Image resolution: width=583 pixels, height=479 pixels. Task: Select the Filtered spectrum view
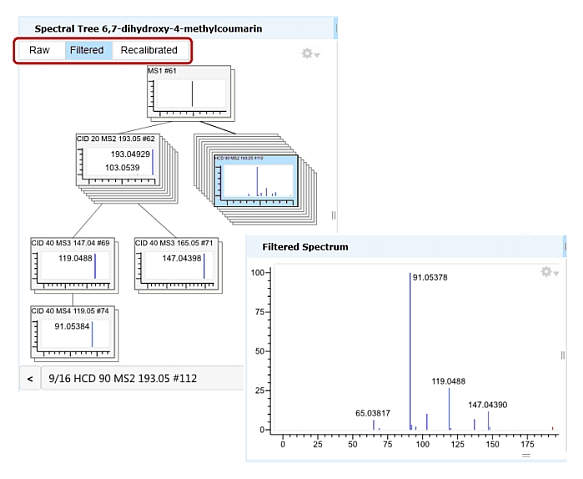(87, 50)
